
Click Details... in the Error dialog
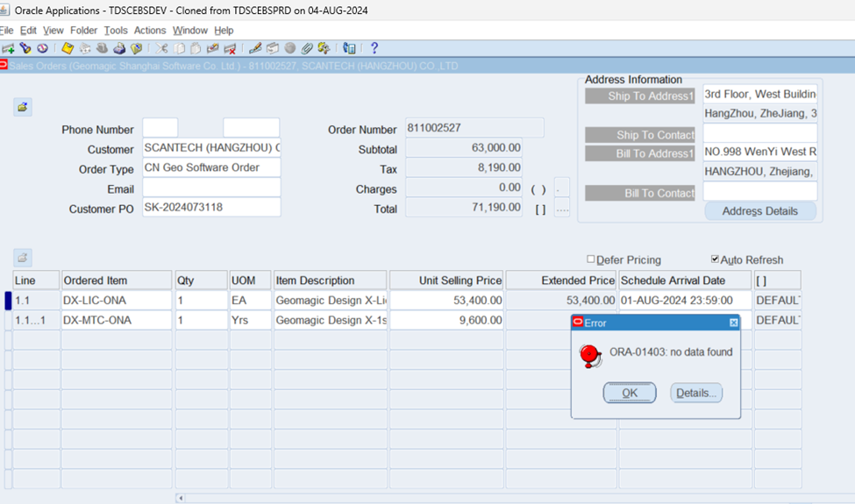click(696, 393)
